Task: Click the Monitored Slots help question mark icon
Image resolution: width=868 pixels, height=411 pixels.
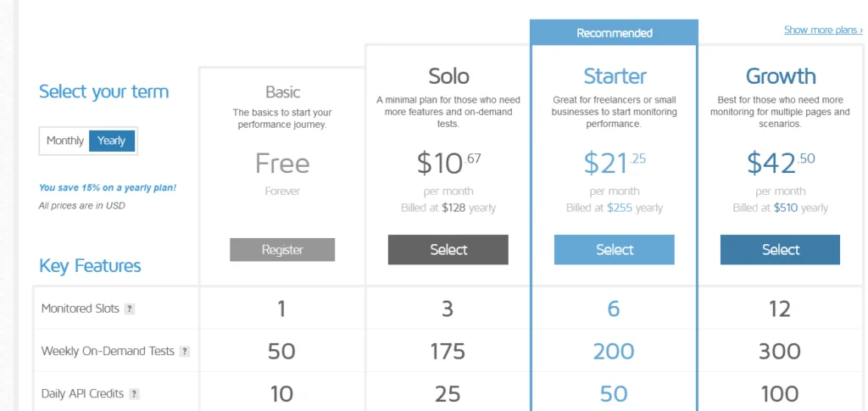Action: tap(129, 309)
